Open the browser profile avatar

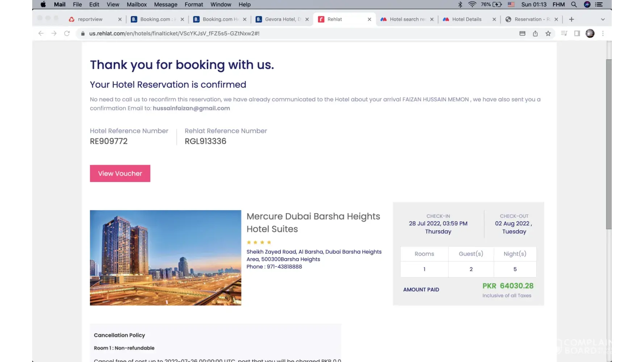click(x=590, y=33)
